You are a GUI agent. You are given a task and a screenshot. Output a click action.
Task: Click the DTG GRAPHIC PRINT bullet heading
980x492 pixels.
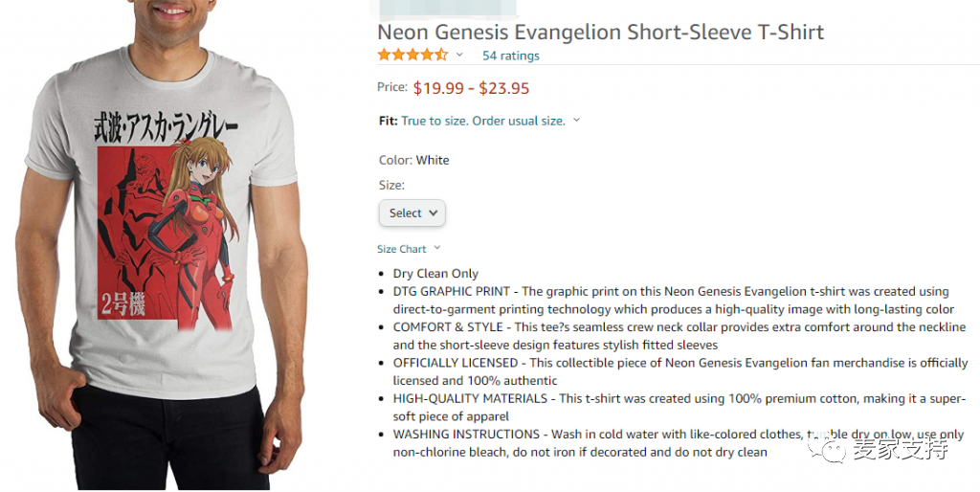[x=454, y=292]
